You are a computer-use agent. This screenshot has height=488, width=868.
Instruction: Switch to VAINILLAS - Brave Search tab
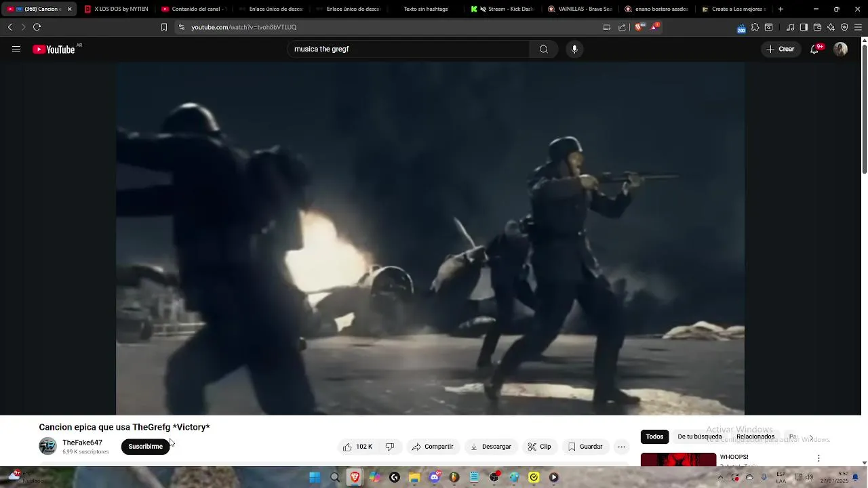pos(580,9)
